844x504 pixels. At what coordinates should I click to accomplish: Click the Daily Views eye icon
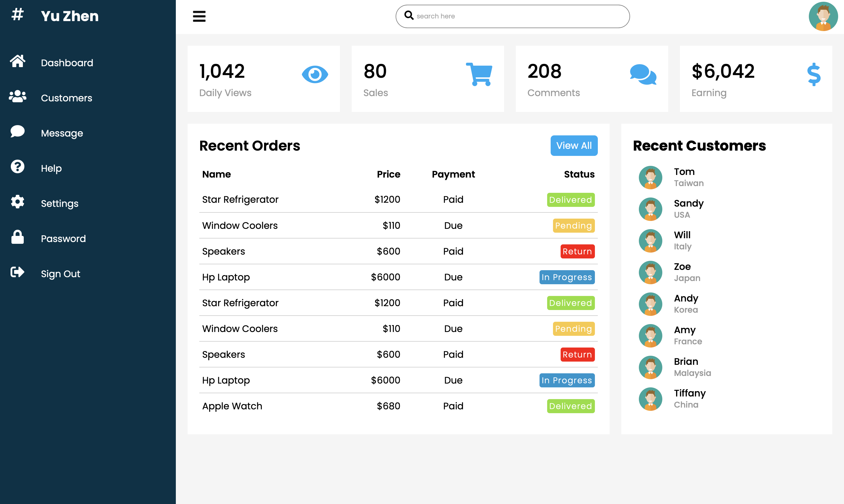coord(315,74)
